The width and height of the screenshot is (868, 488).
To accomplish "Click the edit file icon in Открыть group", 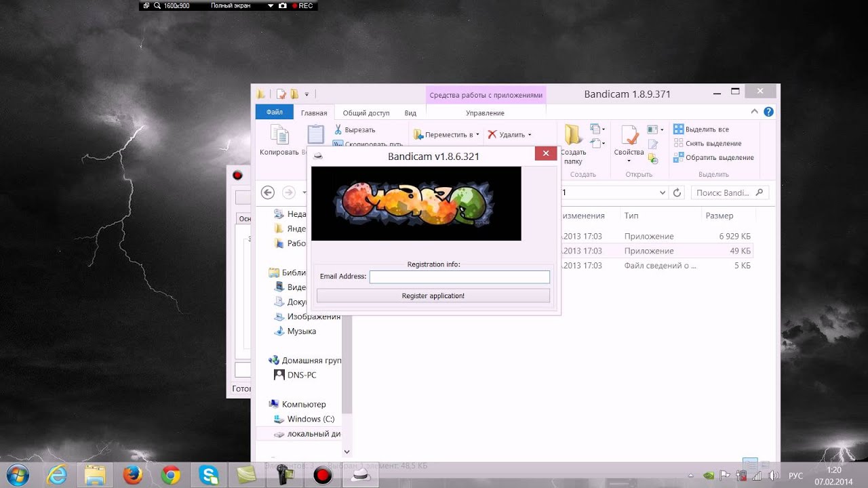I will point(653,144).
